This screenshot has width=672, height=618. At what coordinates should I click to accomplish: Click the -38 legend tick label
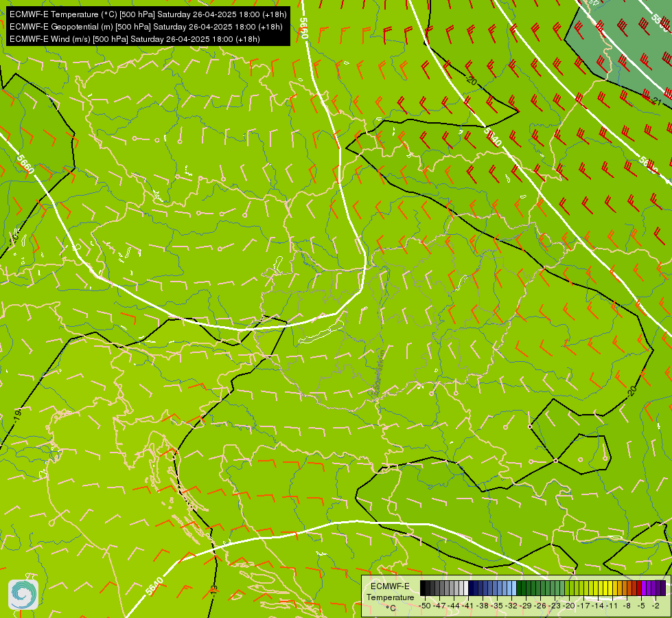[482, 606]
